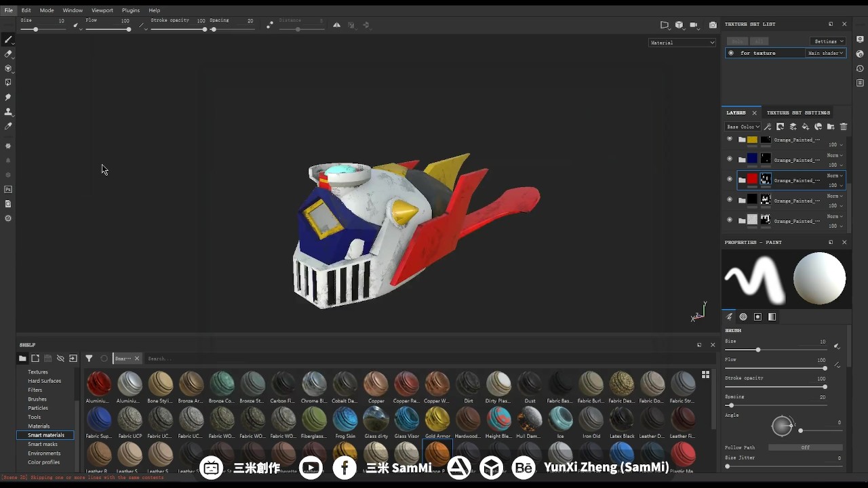Add a smart material layer icon
This screenshot has width=868, height=488.
(x=818, y=127)
